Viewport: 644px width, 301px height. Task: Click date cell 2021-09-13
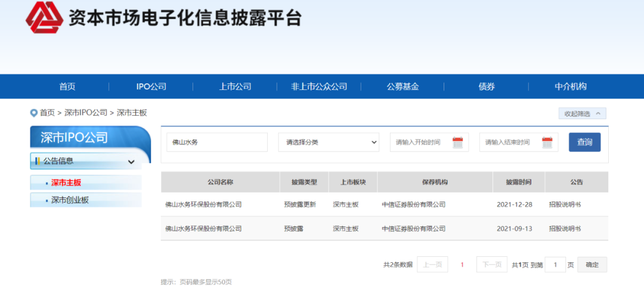coord(514,229)
